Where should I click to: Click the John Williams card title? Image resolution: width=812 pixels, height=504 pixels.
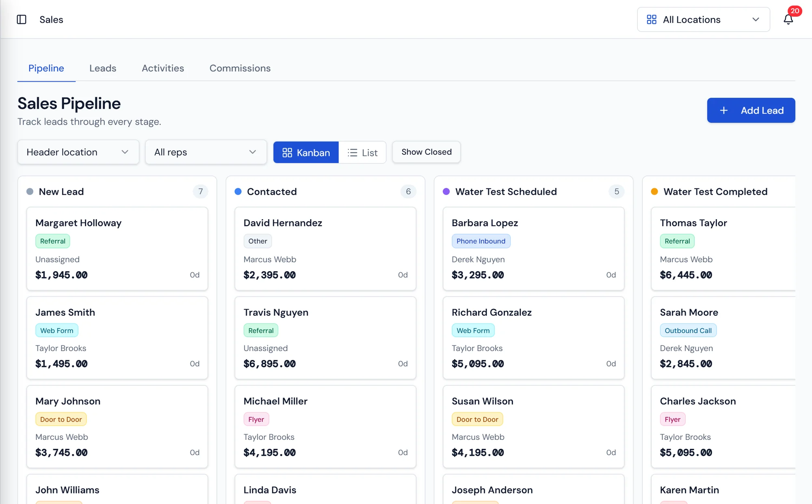click(67, 490)
